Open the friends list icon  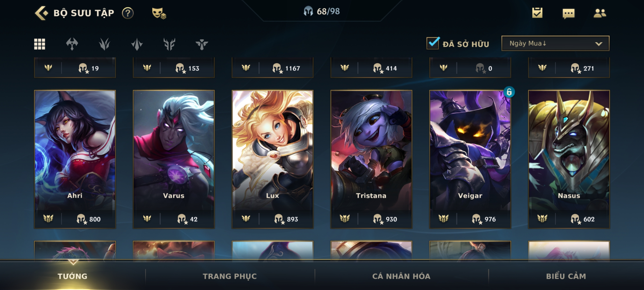tap(600, 13)
